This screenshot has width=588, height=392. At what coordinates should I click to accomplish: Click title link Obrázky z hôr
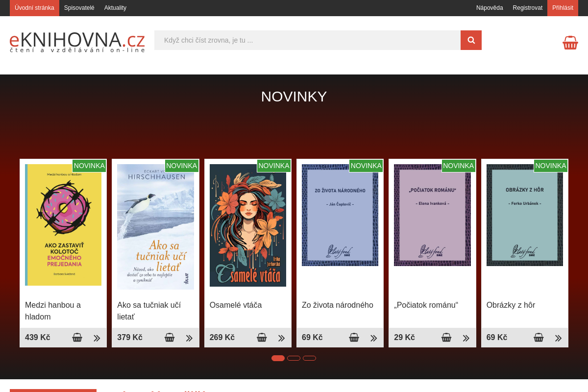tap(511, 305)
